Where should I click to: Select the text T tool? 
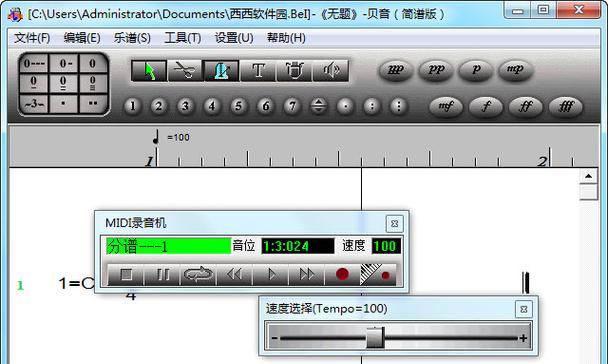pos(258,71)
